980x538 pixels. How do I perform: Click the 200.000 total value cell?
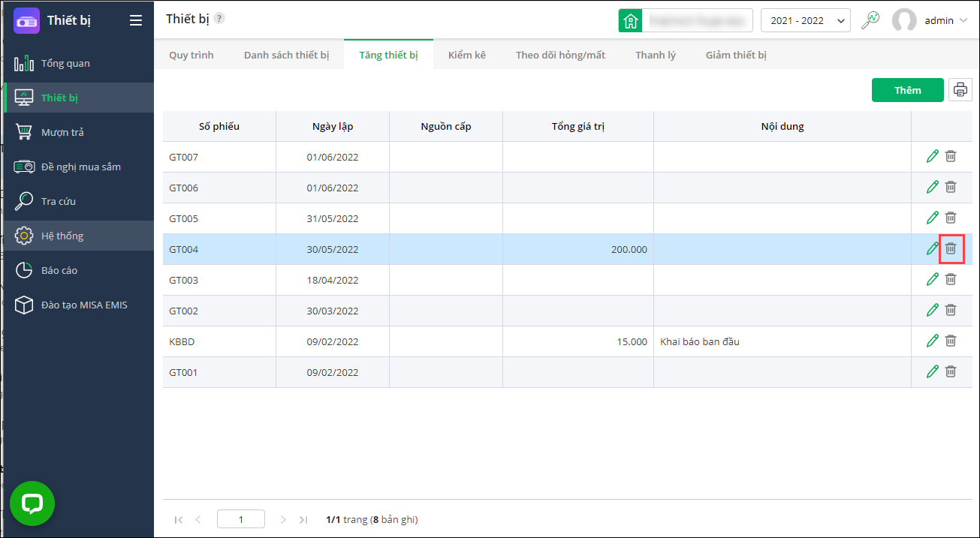click(578, 249)
